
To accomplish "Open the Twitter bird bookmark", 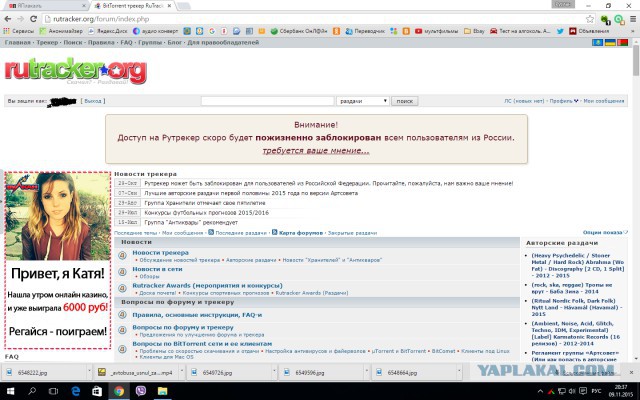I will click(x=560, y=31).
